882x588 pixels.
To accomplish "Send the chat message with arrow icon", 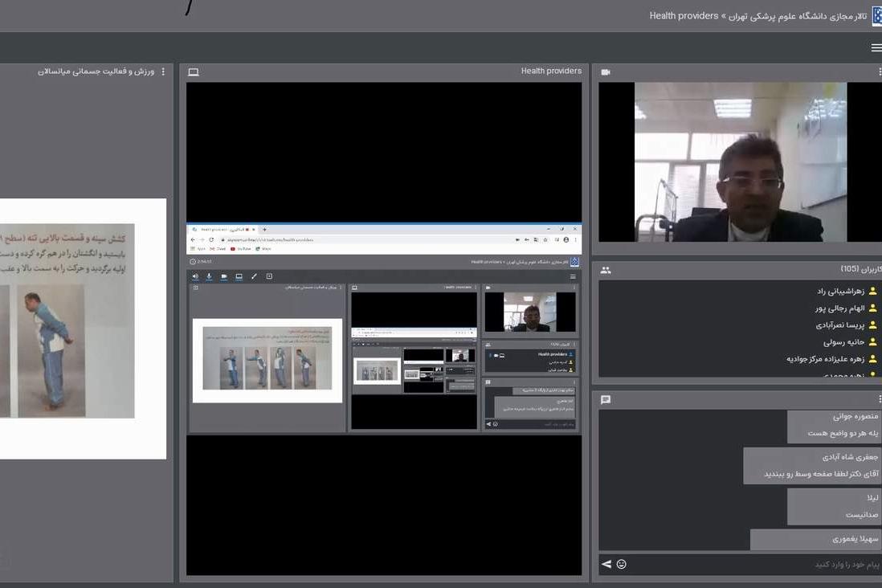I will point(606,564).
